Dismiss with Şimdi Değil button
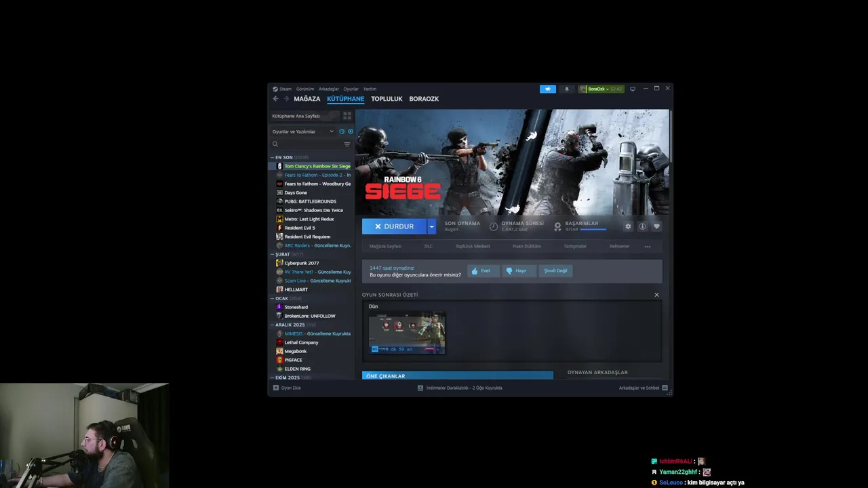 point(555,270)
